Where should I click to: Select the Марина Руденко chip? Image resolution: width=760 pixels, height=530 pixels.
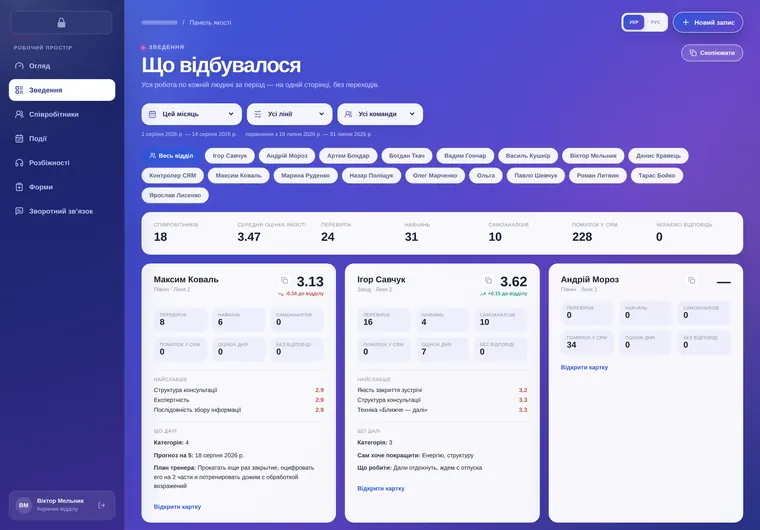305,176
